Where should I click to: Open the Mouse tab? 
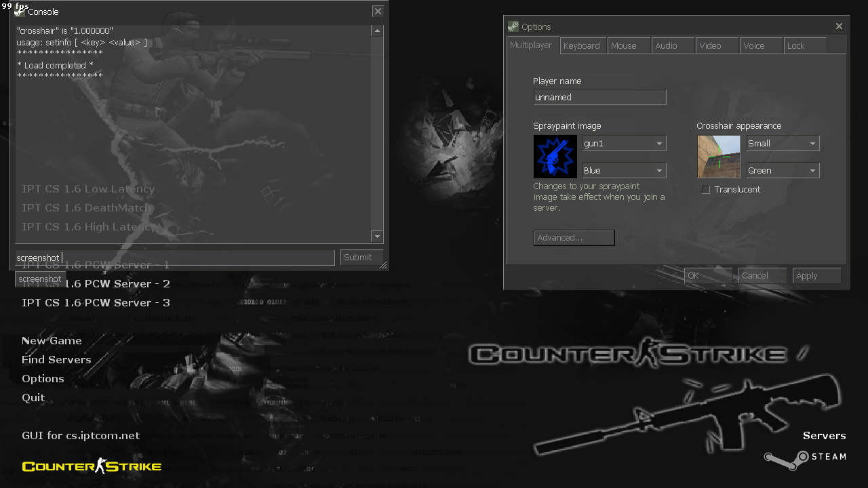(629, 45)
